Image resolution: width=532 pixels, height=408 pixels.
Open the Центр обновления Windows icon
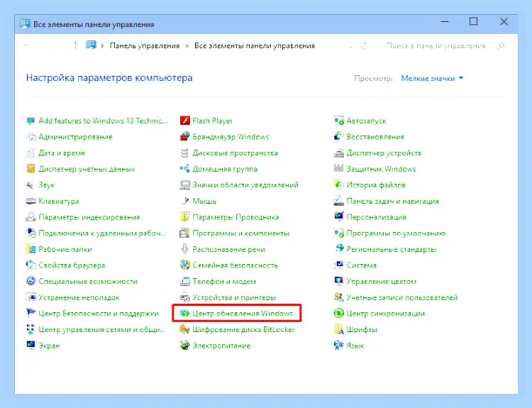pyautogui.click(x=184, y=314)
